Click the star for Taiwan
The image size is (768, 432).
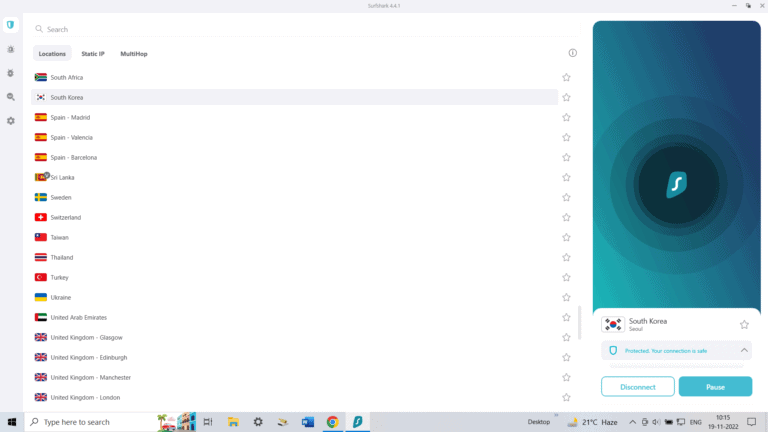pos(566,238)
